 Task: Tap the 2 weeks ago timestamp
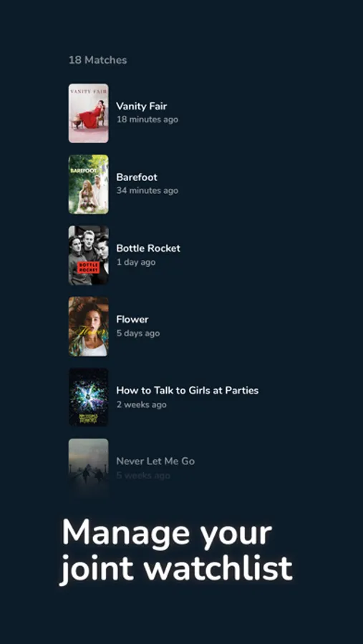coord(142,405)
